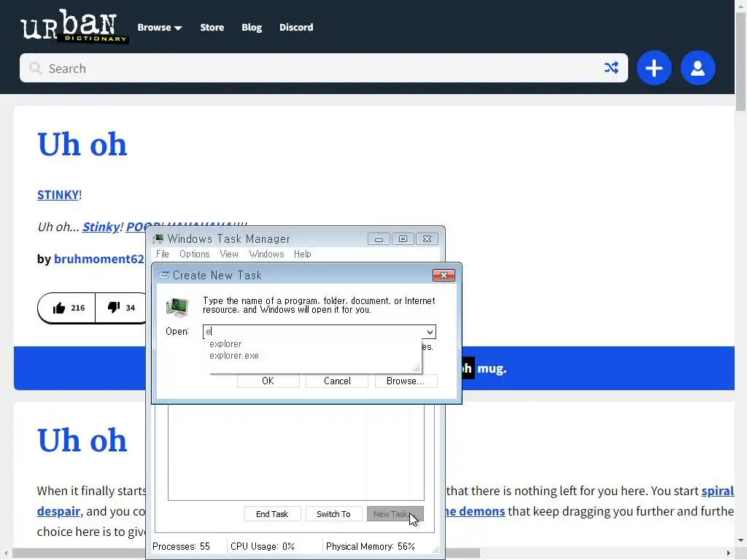This screenshot has width=747, height=560.
Task: Click the computer run icon in dialog
Action: [177, 307]
